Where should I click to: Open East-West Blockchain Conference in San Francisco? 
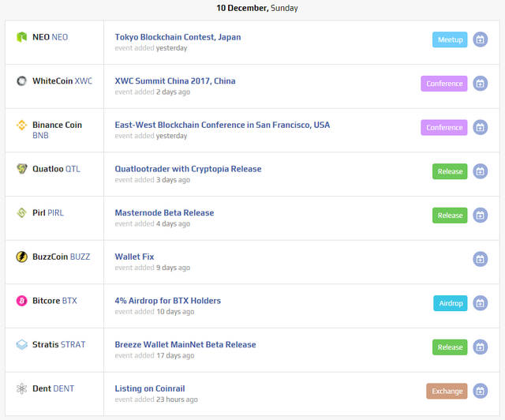223,125
